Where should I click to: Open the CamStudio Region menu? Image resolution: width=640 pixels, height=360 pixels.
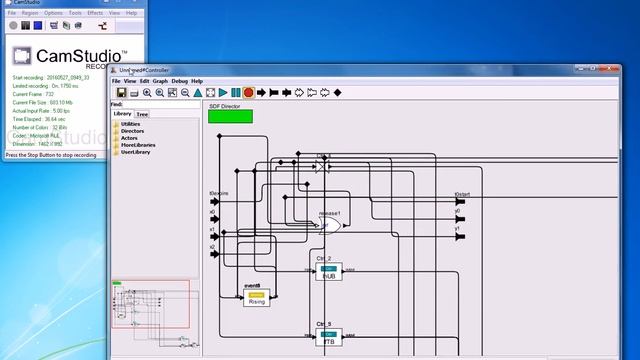pos(30,13)
